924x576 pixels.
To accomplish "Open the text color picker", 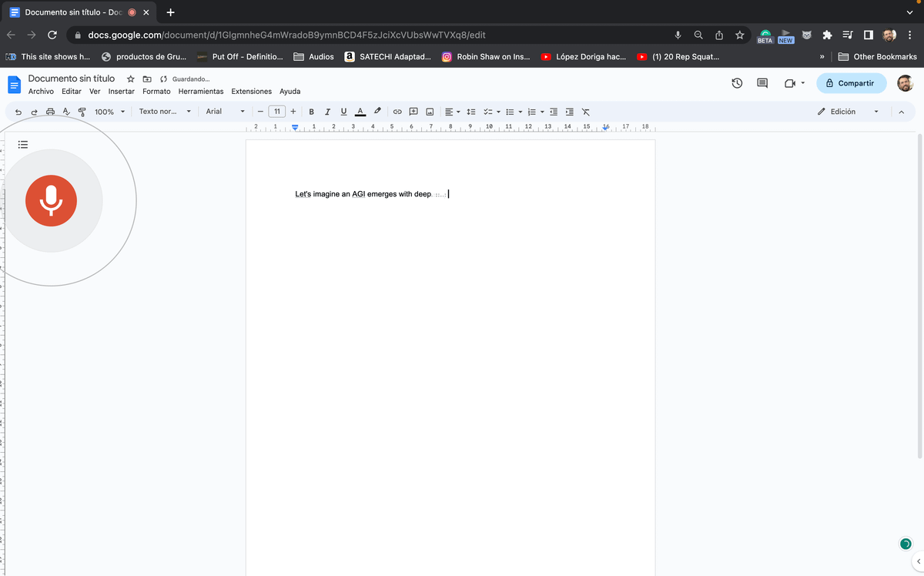I will click(x=360, y=112).
